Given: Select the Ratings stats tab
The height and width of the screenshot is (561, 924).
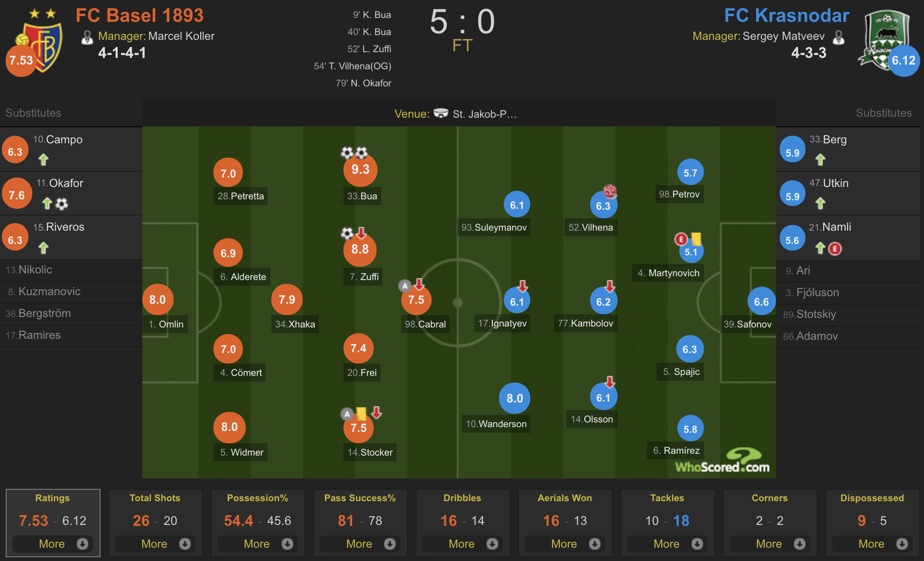Looking at the screenshot, I should point(53,498).
